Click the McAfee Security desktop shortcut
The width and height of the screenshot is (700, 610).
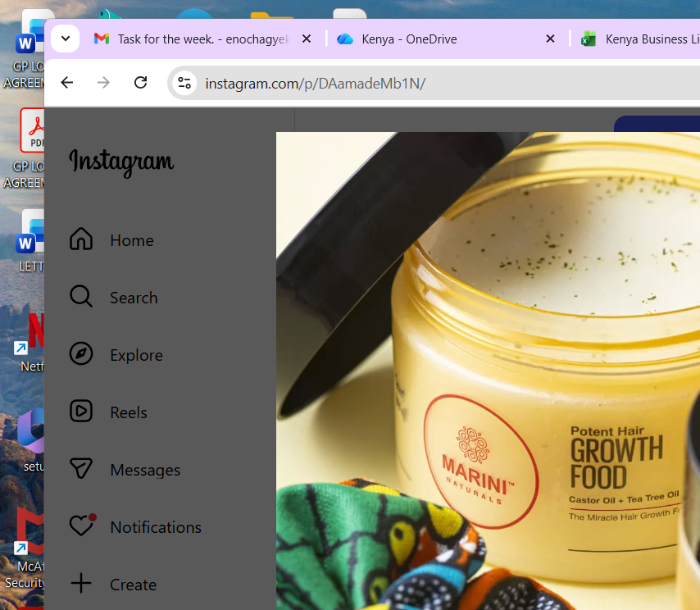click(25, 549)
